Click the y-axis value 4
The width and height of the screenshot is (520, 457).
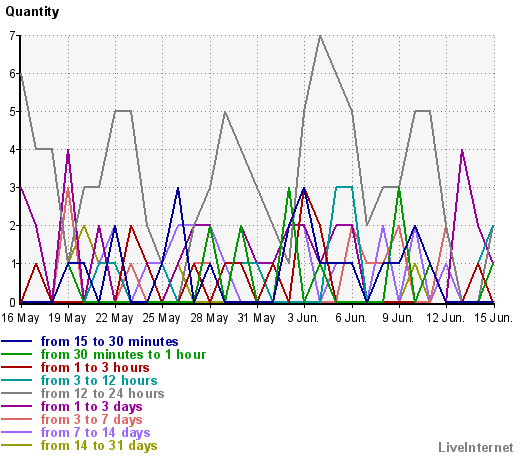point(13,150)
